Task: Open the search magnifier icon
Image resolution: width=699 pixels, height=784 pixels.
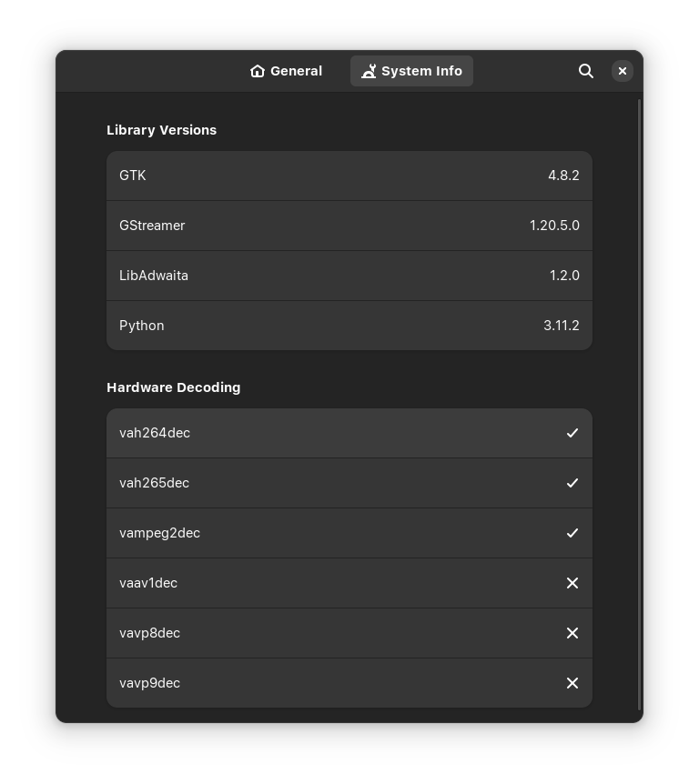Action: pos(585,71)
